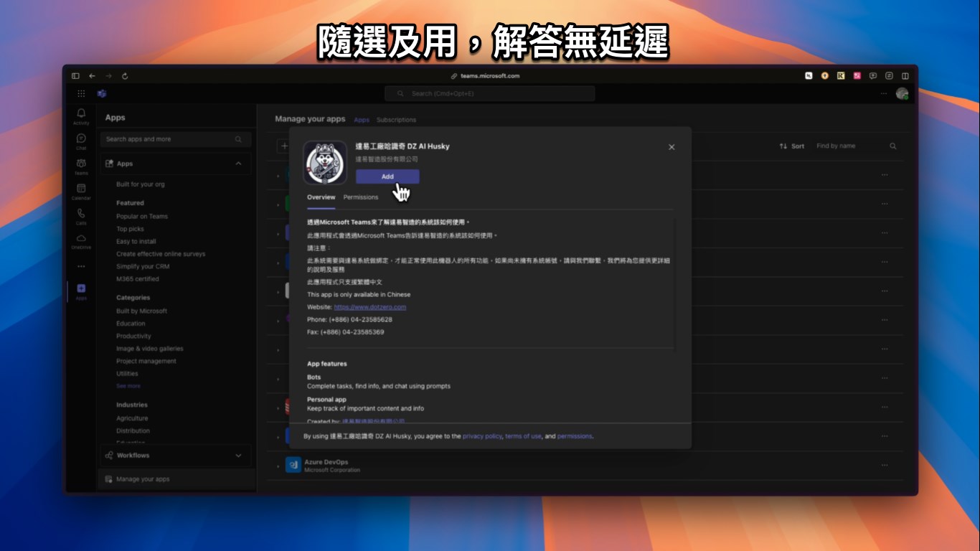980x551 pixels.
Task: Click the chat bubble browser extension icon
Action: 872,75
